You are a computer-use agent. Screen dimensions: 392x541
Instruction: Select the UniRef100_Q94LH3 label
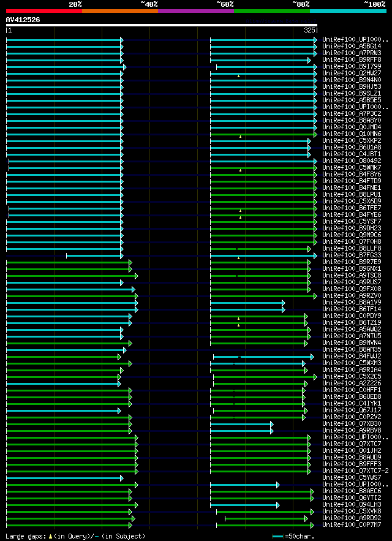pyautogui.click(x=352, y=505)
